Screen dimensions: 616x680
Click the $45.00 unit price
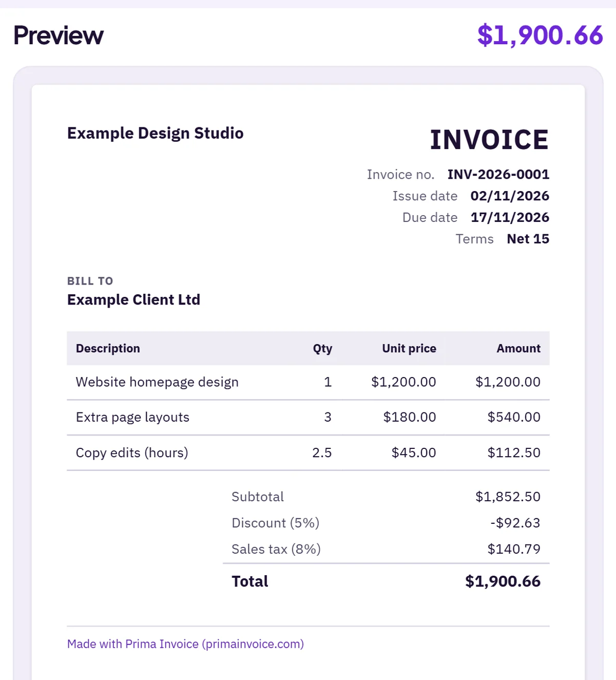tap(414, 452)
